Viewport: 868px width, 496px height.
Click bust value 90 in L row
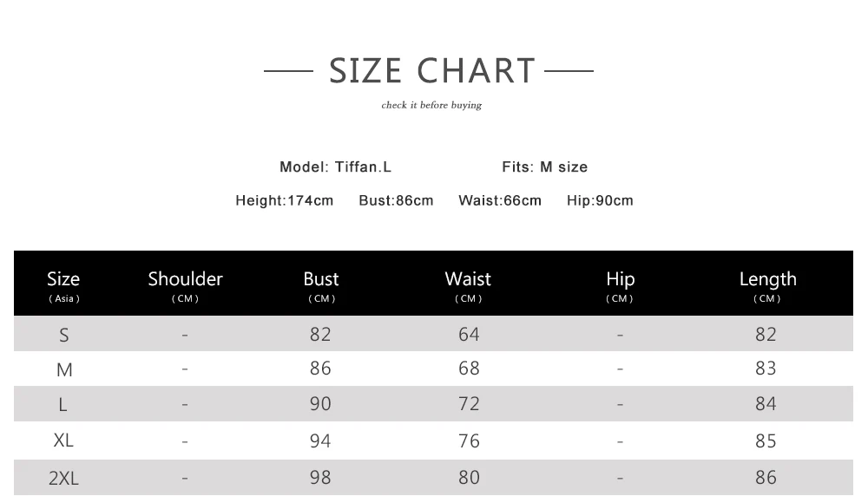pos(320,404)
